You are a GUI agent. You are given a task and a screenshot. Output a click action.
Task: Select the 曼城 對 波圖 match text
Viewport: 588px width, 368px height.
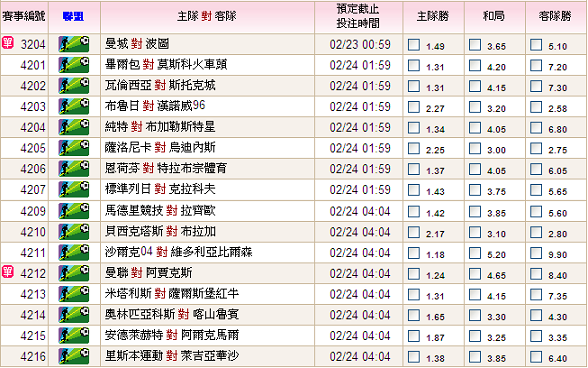(137, 44)
